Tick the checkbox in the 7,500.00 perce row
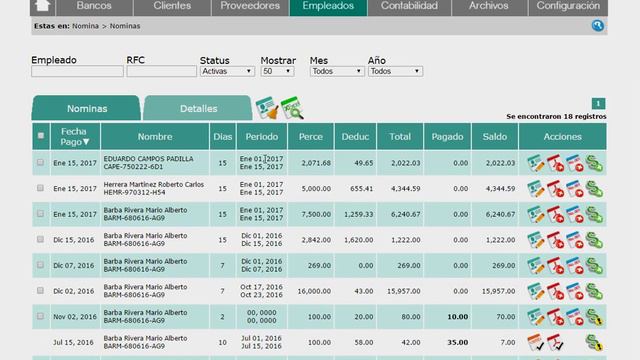Viewport: 640px width, 360px height. click(40, 213)
